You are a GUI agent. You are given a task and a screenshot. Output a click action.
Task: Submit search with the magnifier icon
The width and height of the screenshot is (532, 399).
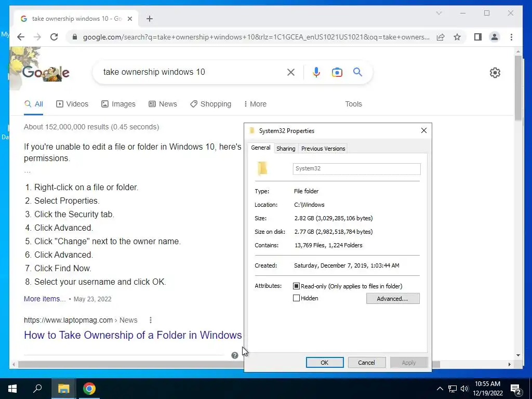357,72
